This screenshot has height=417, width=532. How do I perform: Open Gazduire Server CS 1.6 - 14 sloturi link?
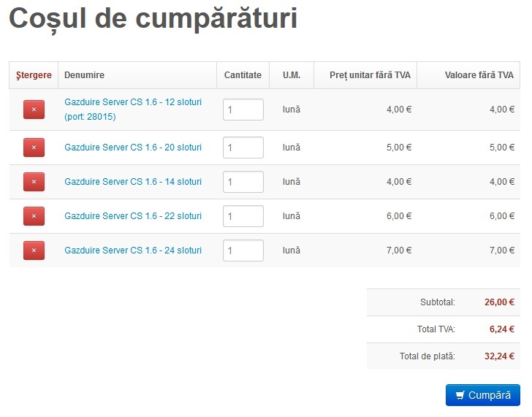[133, 182]
